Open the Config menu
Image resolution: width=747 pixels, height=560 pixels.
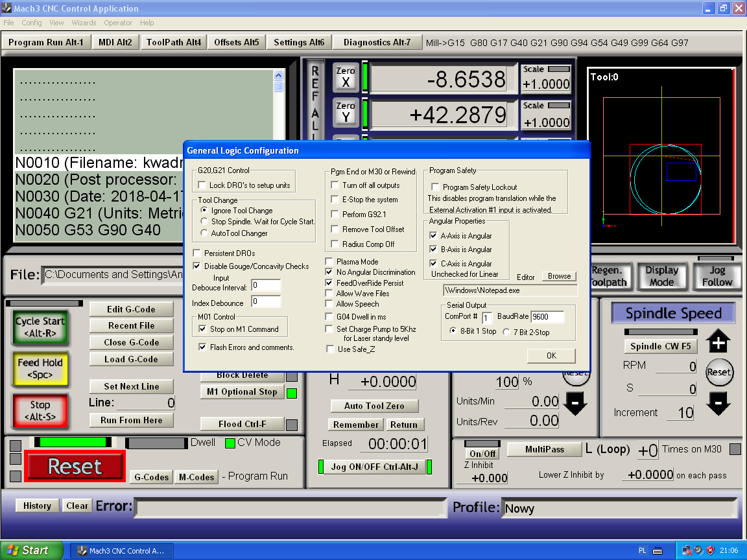point(31,23)
